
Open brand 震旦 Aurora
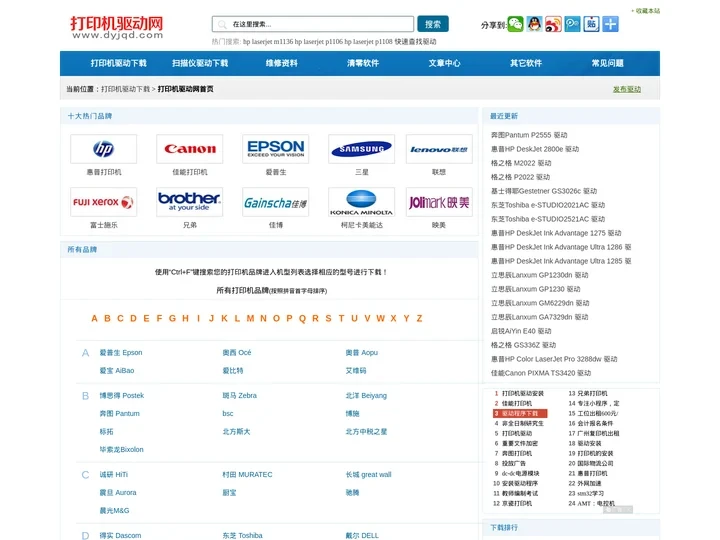(118, 492)
